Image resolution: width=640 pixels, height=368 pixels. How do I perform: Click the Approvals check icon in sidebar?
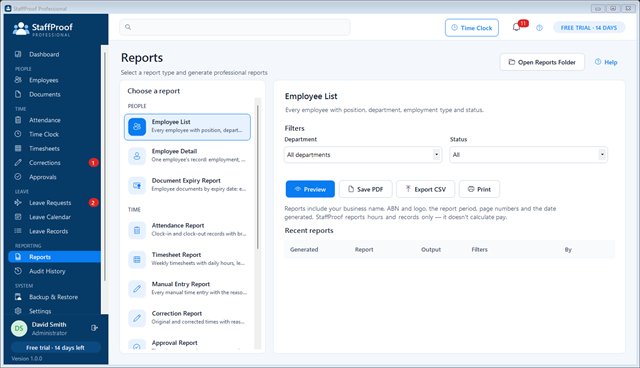click(18, 177)
